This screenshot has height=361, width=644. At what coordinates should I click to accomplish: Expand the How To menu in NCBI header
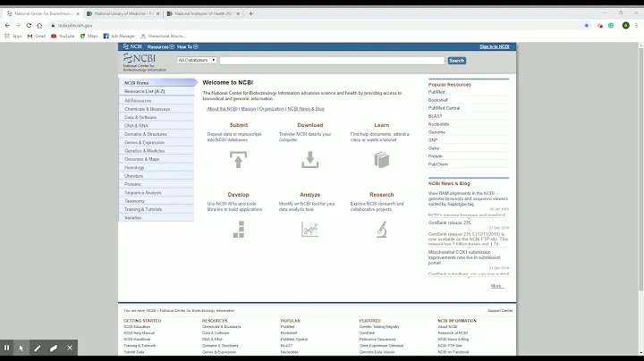pyautogui.click(x=188, y=46)
